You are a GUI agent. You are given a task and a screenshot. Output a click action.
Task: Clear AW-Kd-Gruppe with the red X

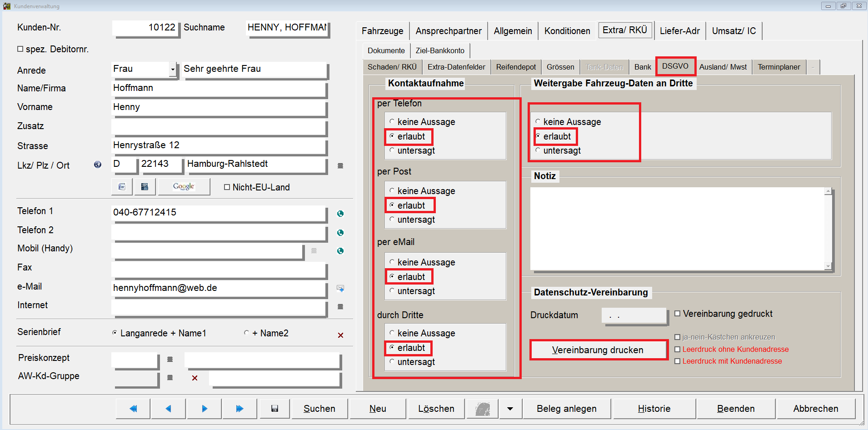[x=195, y=378]
